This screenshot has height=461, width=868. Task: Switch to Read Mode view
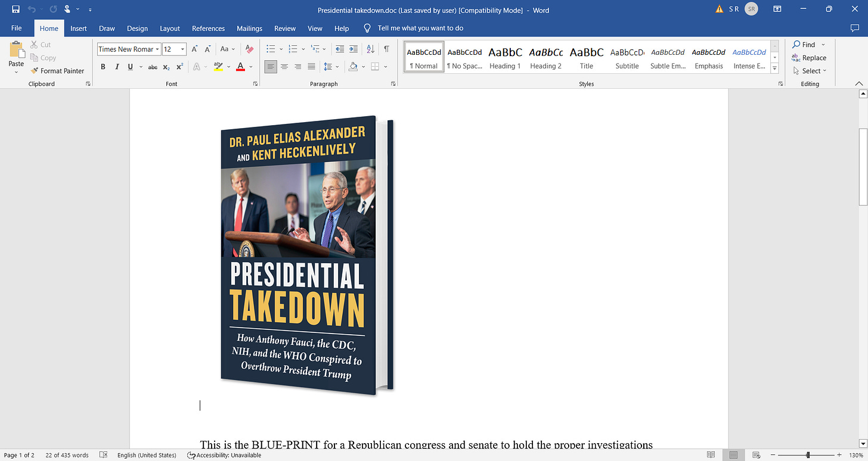tap(711, 455)
